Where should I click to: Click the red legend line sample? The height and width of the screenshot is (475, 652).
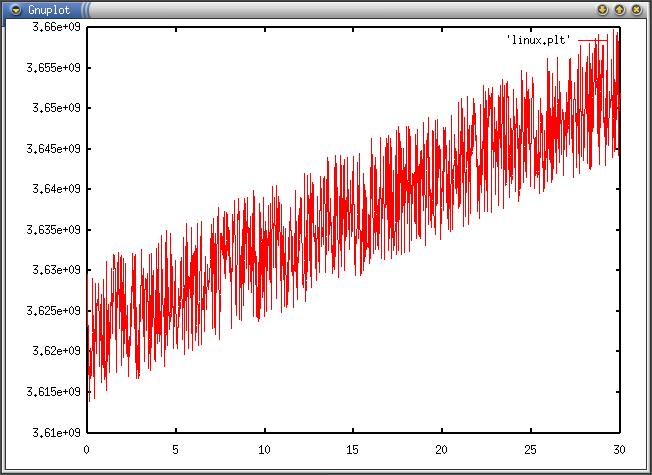click(x=593, y=40)
